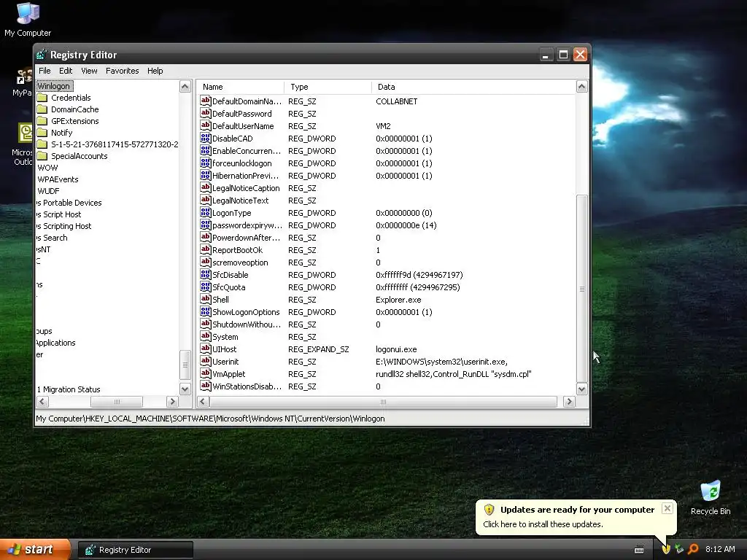Click the Credentials folder icon
The width and height of the screenshot is (747, 560).
pyautogui.click(x=42, y=98)
